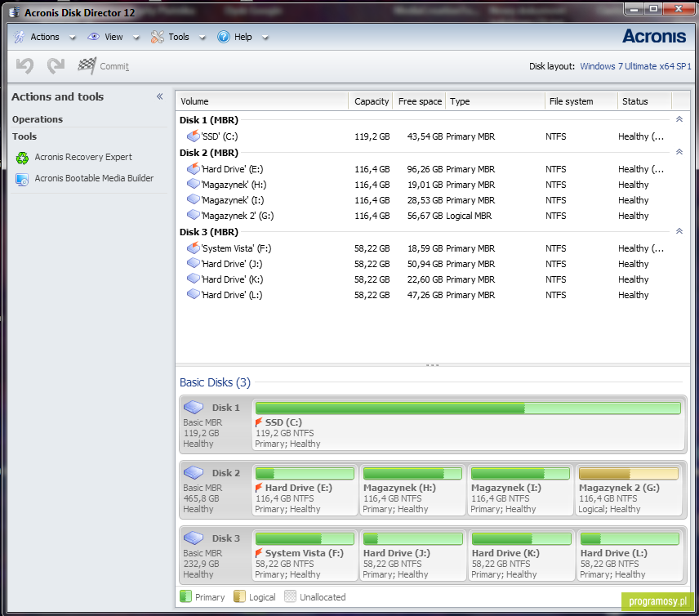Click the volume icon of 'System Vista' (F:)
699x616 pixels.
click(193, 248)
